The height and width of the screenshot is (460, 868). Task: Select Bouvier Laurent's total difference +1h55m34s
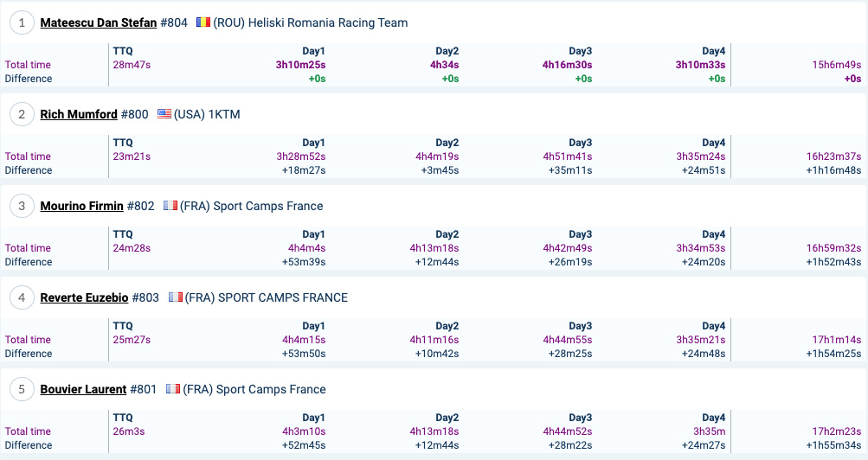point(833,445)
